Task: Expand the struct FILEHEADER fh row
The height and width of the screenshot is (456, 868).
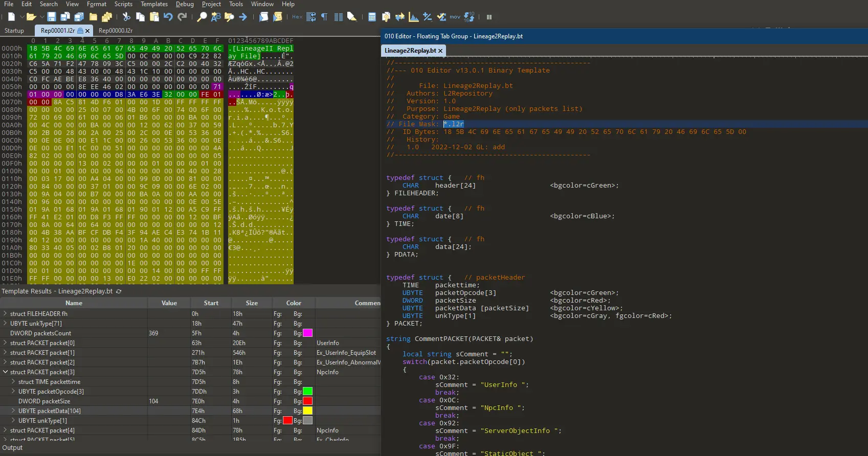Action: point(5,314)
